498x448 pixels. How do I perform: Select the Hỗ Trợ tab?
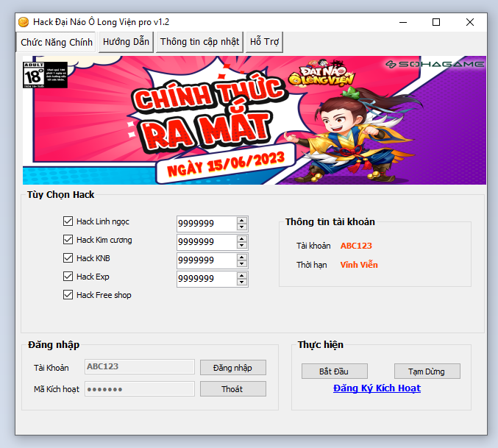point(264,42)
